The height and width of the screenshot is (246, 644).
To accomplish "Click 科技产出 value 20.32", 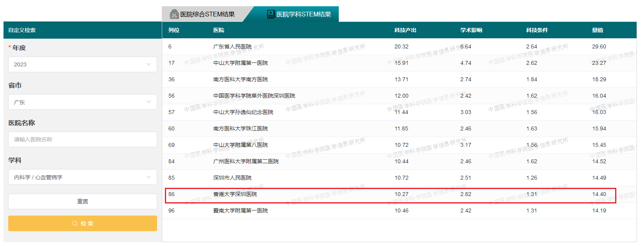I will (x=402, y=46).
